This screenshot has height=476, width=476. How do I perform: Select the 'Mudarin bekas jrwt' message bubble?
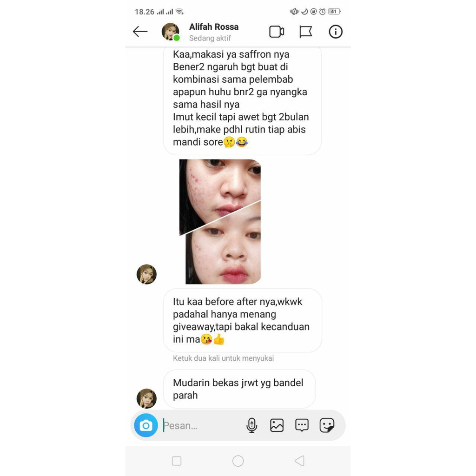[x=239, y=389]
